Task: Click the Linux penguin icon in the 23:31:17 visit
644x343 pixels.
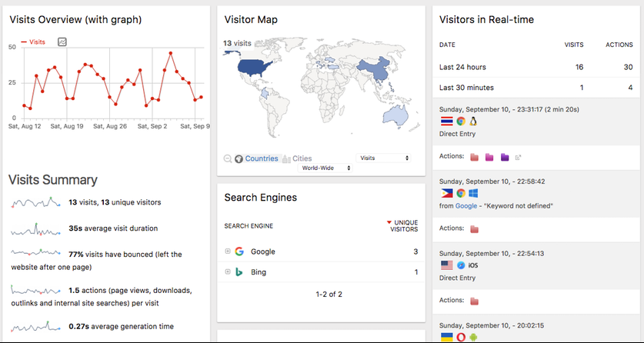Action: (x=473, y=121)
